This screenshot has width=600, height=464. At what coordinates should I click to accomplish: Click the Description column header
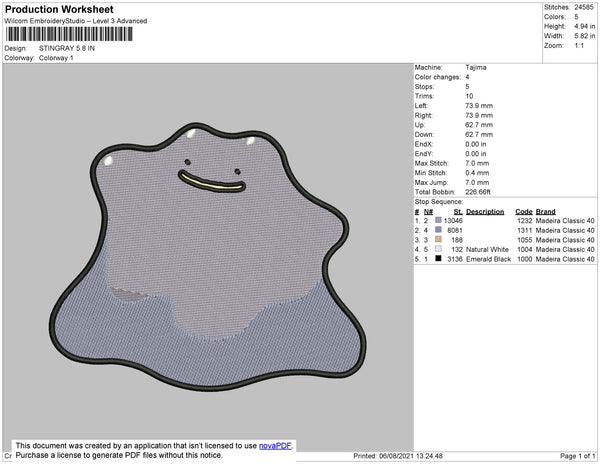485,212
